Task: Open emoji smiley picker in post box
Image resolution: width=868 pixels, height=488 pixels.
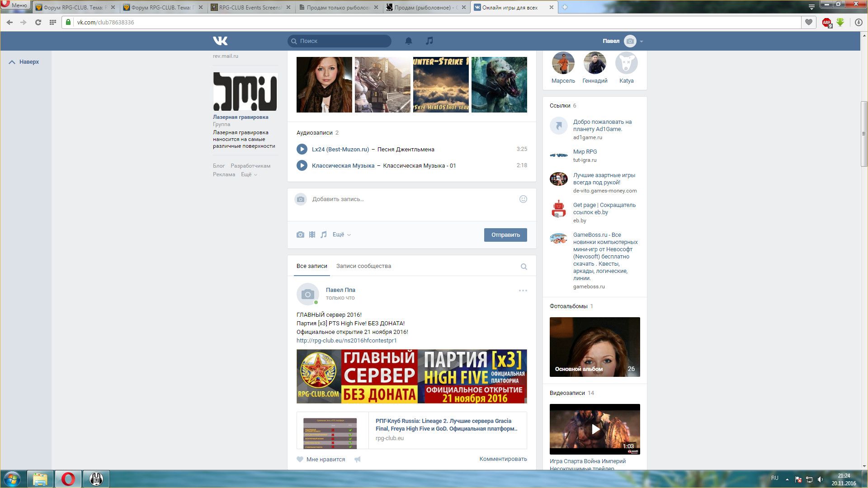Action: point(523,199)
